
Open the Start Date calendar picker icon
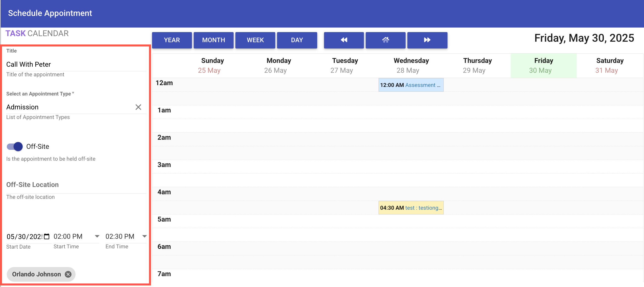46,236
